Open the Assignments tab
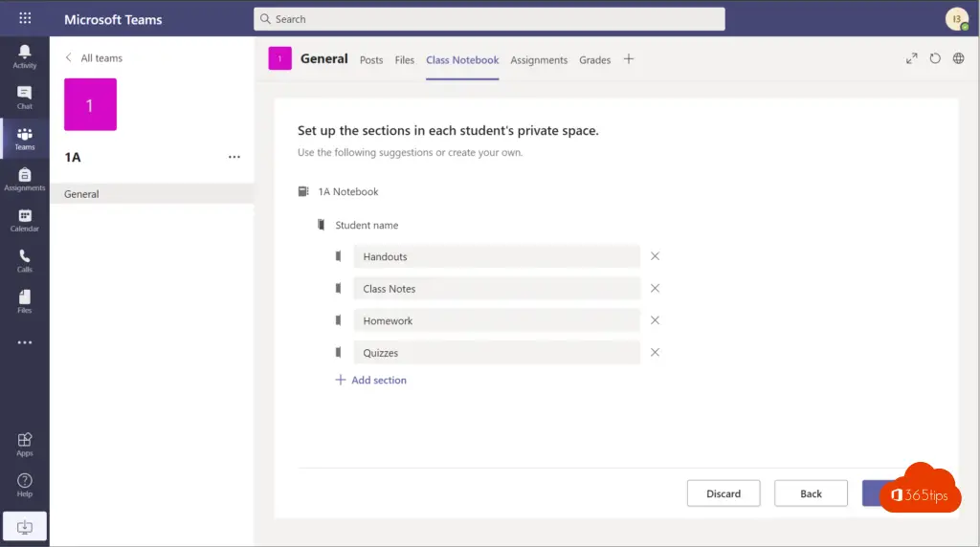 [539, 60]
